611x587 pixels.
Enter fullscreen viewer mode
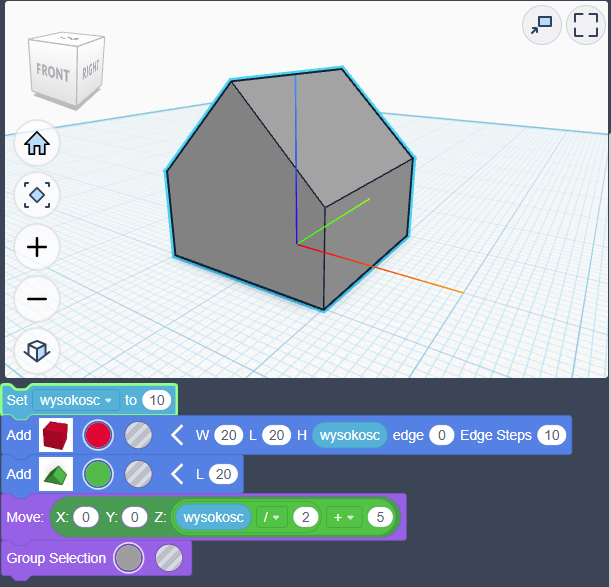coord(586,25)
